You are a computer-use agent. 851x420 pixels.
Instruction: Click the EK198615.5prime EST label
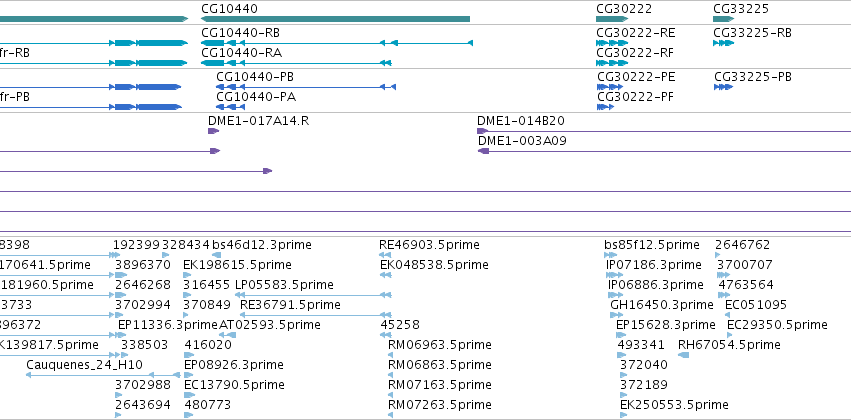237,265
